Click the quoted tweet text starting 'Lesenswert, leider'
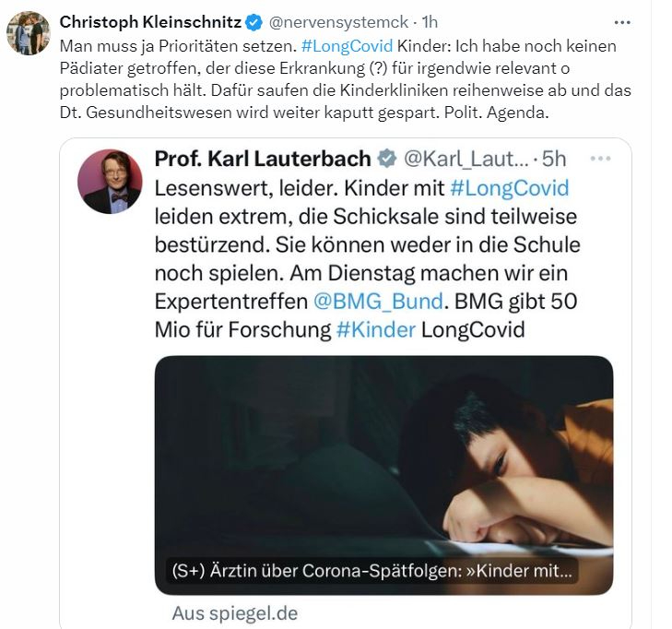 [360, 244]
